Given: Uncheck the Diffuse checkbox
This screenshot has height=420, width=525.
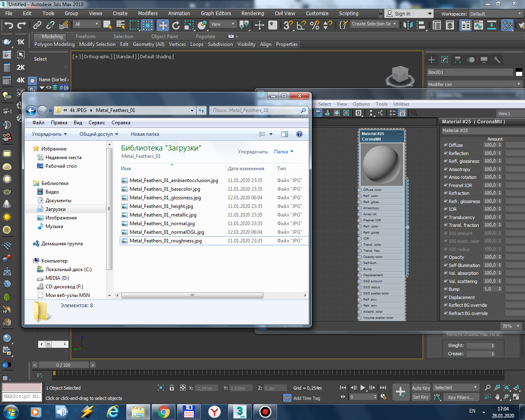Looking at the screenshot, I should click(x=445, y=145).
